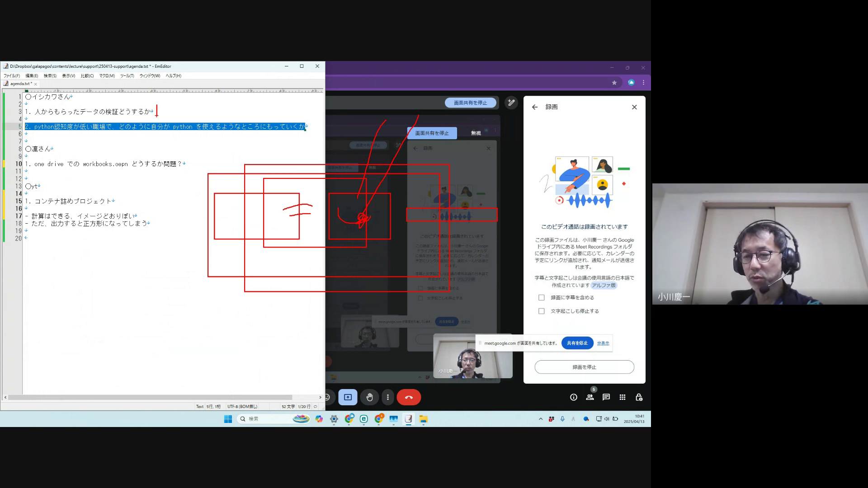Open host controls lock icon
This screenshot has height=488, width=868.
pyautogui.click(x=639, y=397)
